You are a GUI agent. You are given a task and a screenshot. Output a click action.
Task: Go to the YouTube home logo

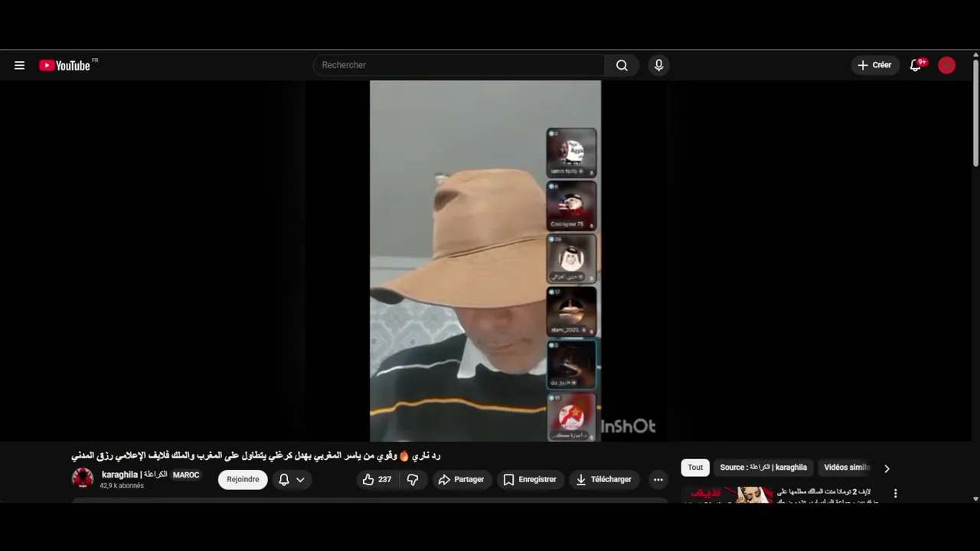tap(65, 65)
